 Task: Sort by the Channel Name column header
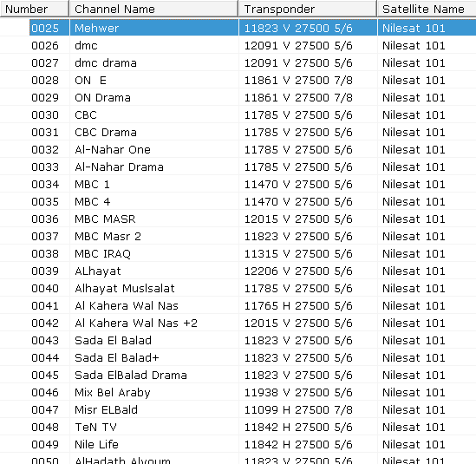[153, 10]
